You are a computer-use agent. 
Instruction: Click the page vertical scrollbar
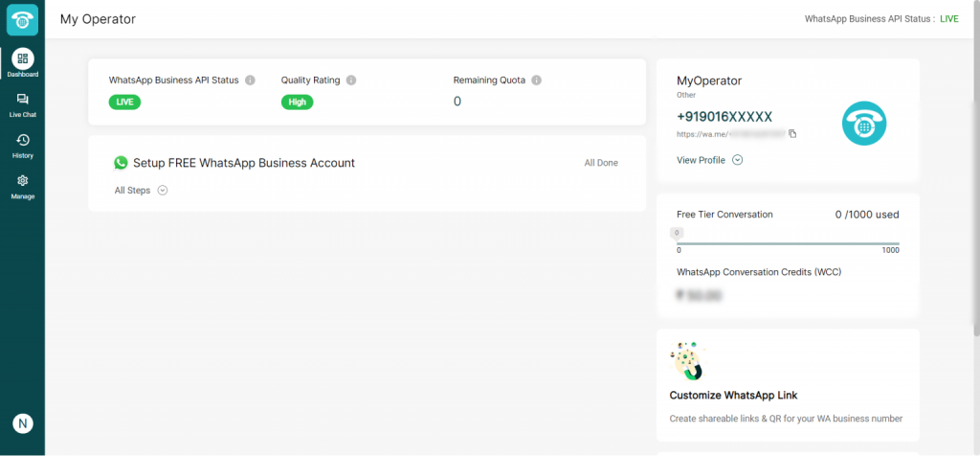(x=976, y=167)
